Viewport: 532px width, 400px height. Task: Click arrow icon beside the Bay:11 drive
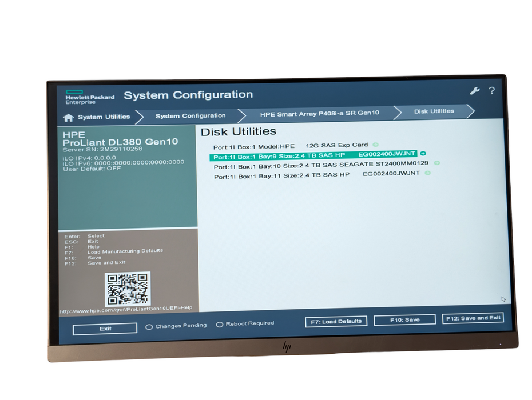[428, 173]
